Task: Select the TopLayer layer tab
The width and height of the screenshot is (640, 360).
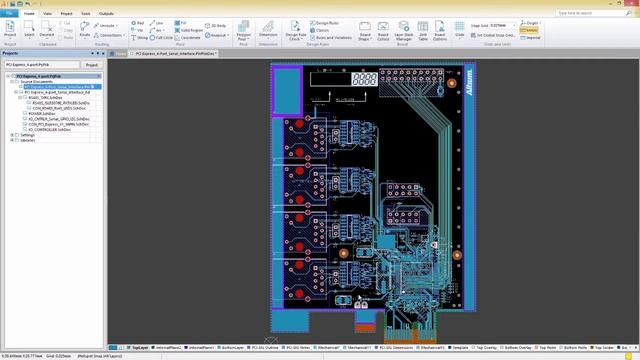Action: (x=137, y=348)
